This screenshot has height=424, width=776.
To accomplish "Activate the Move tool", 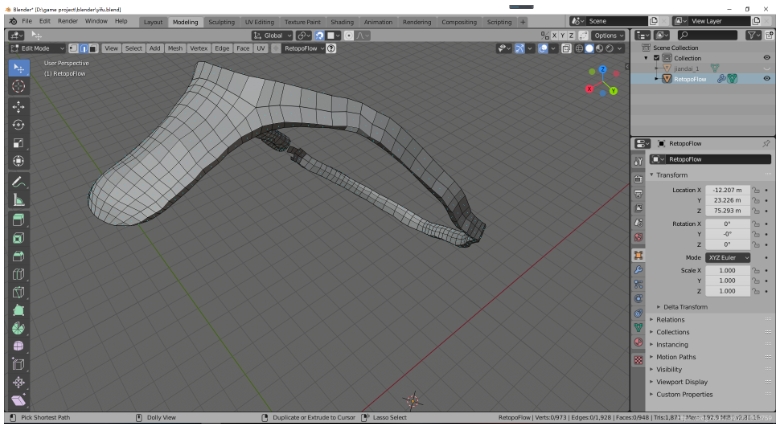I will click(x=19, y=106).
